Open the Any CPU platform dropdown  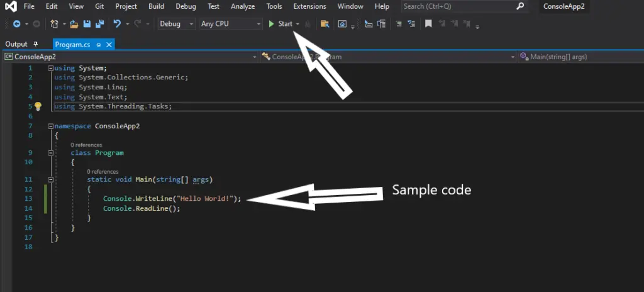[x=230, y=24]
